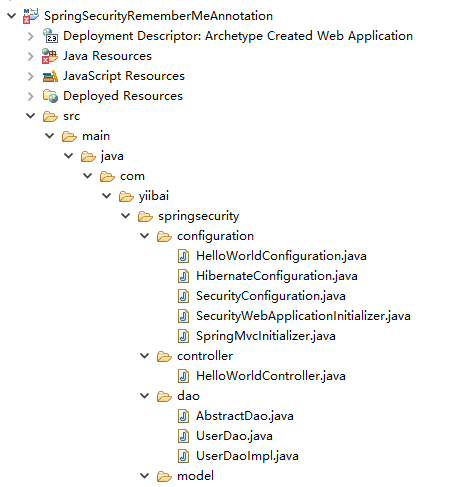Click the springsecurity folder icon
This screenshot has width=456, height=487.
tap(145, 216)
